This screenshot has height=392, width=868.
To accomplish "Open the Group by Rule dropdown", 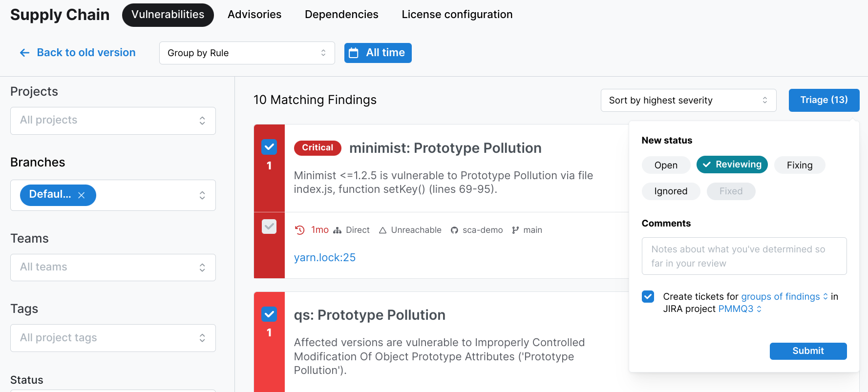I will tap(247, 53).
